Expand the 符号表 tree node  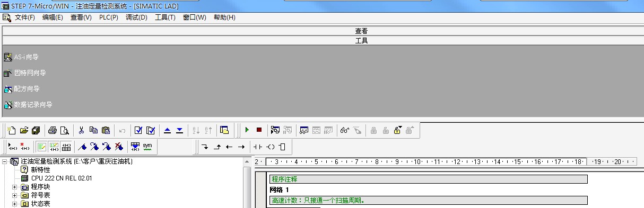click(x=15, y=195)
